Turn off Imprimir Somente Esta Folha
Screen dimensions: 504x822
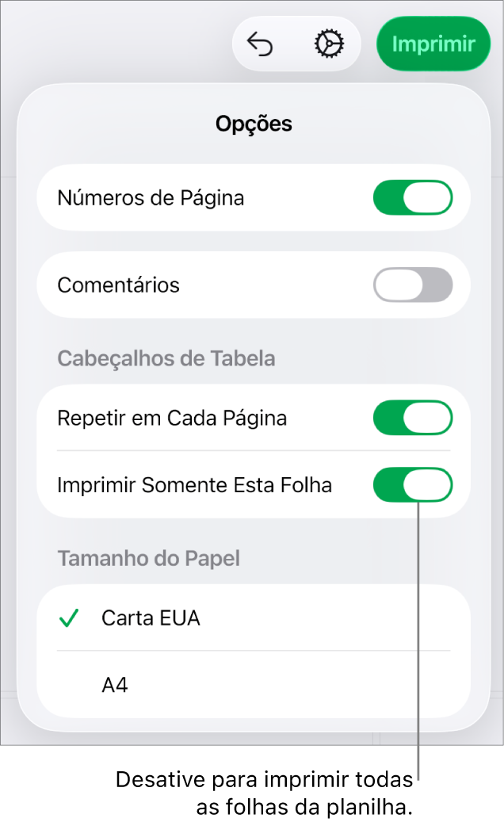413,484
